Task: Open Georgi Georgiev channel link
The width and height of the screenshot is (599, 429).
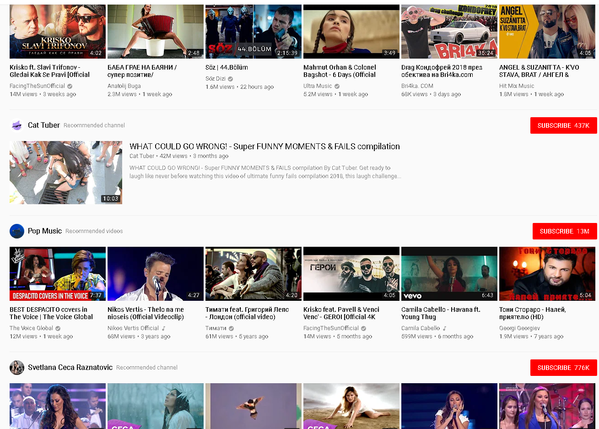Action: (x=519, y=328)
